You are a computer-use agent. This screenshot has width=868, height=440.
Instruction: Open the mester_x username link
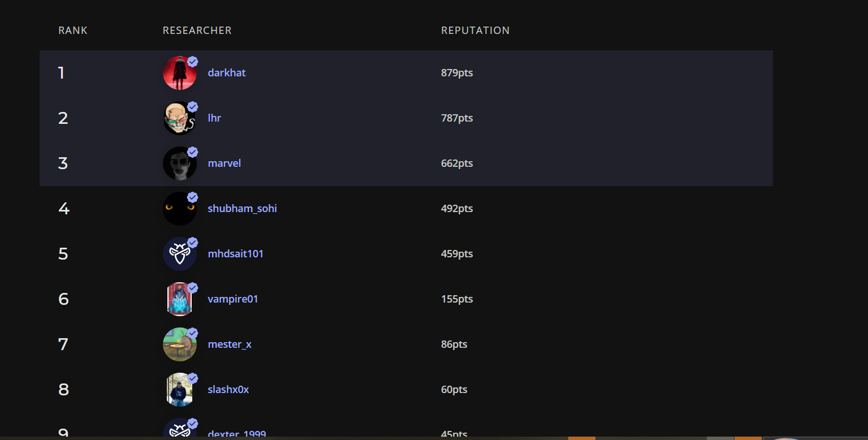pyautogui.click(x=230, y=344)
